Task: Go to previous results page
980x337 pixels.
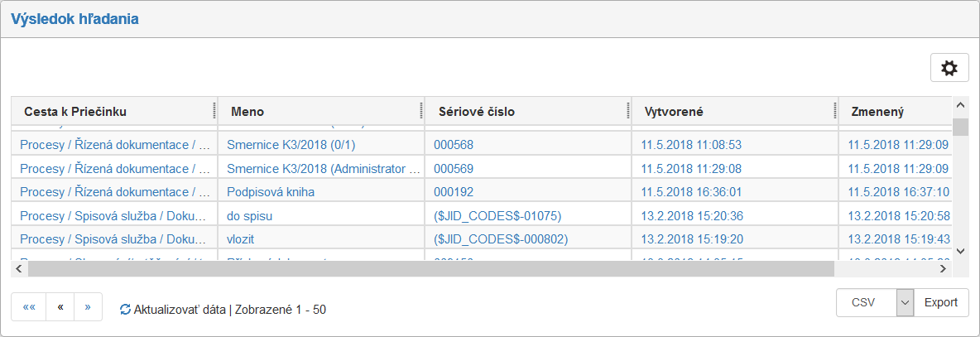Action: (x=60, y=306)
